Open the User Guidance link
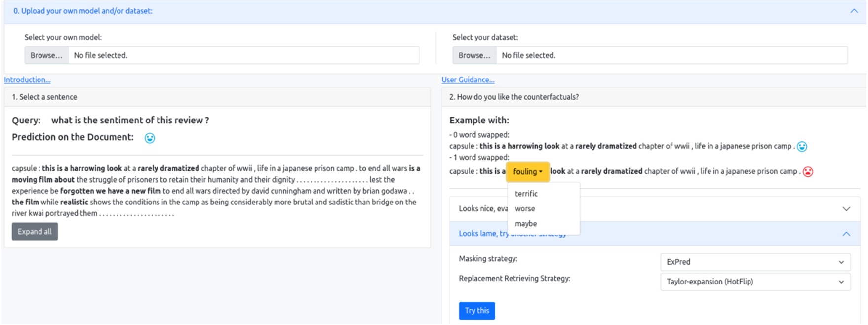This screenshot has height=325, width=868. tap(468, 80)
